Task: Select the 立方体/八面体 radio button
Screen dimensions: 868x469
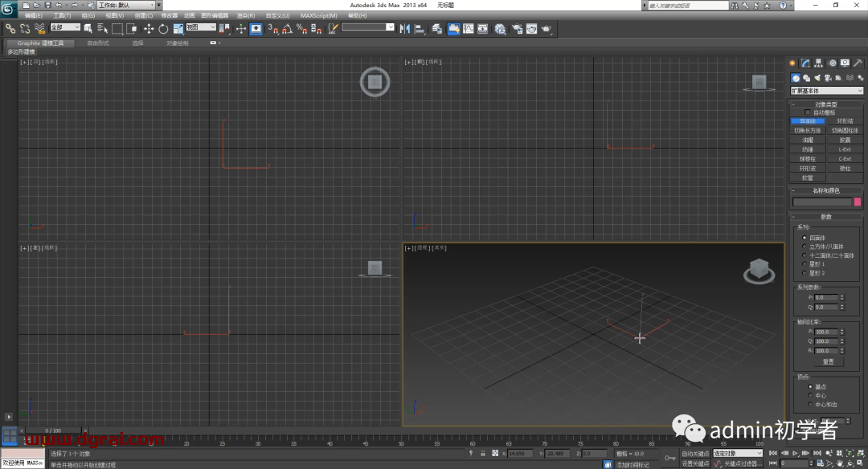Action: (x=805, y=247)
